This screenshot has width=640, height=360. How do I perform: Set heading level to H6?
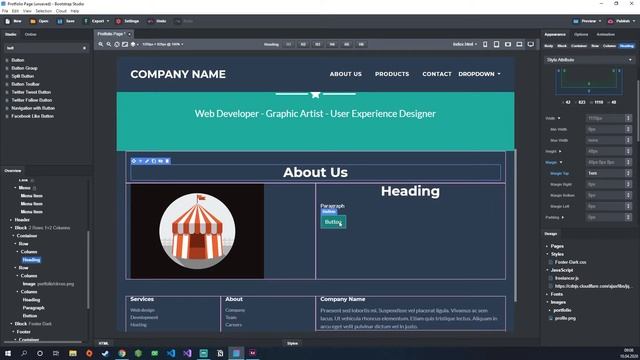pos(361,44)
